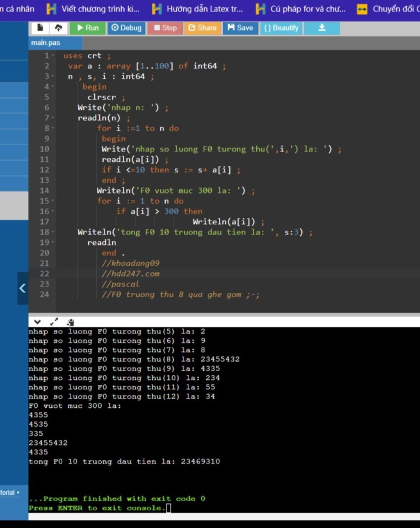The width and height of the screenshot is (420, 528).
Task: Minimize the console with the chevron-down icon
Action: [37, 322]
